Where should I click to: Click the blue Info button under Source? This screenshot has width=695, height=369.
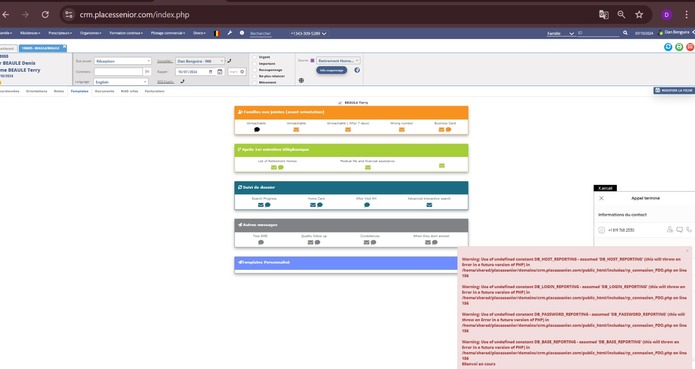click(x=332, y=70)
